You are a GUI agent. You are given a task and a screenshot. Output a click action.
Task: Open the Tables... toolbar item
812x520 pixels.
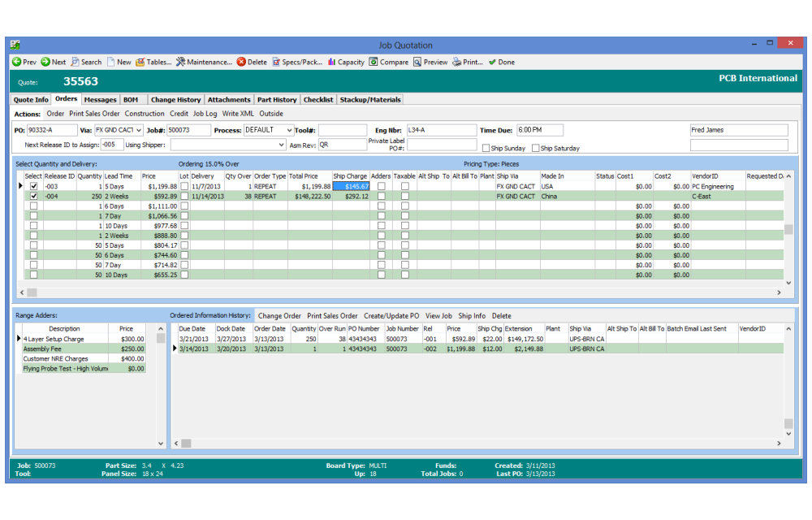[153, 62]
